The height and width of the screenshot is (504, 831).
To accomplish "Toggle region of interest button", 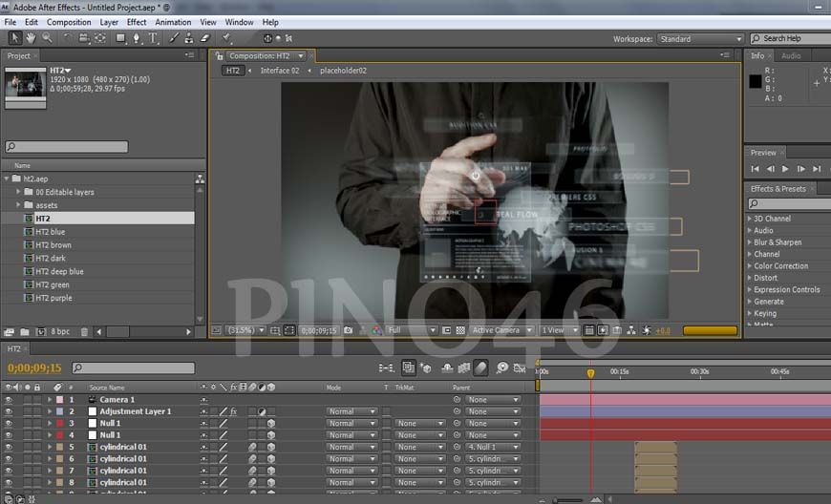I will [x=447, y=330].
